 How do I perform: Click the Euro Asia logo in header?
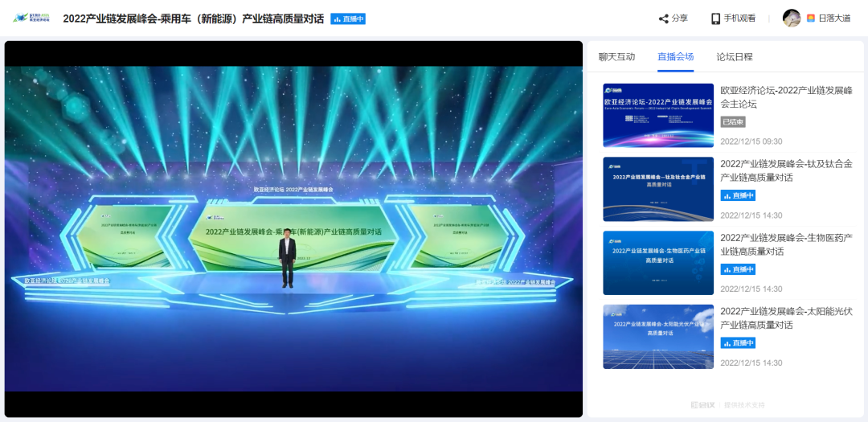tap(32, 18)
